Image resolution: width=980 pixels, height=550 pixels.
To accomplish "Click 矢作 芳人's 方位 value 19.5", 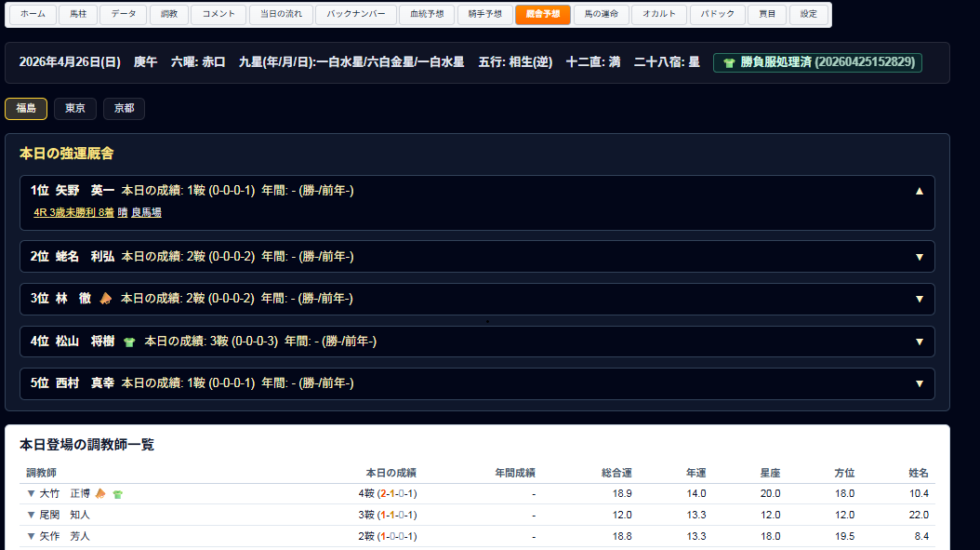I will click(844, 536).
